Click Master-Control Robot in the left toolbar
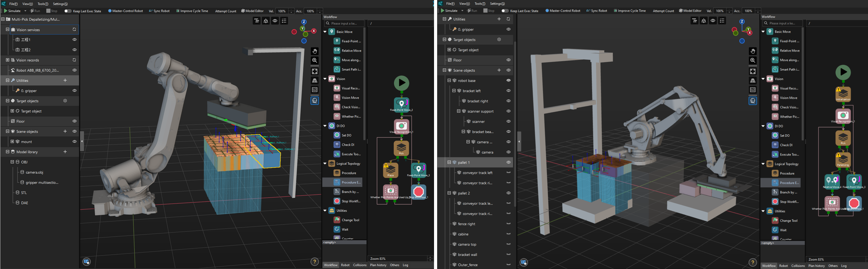The image size is (868, 269). 125,11
